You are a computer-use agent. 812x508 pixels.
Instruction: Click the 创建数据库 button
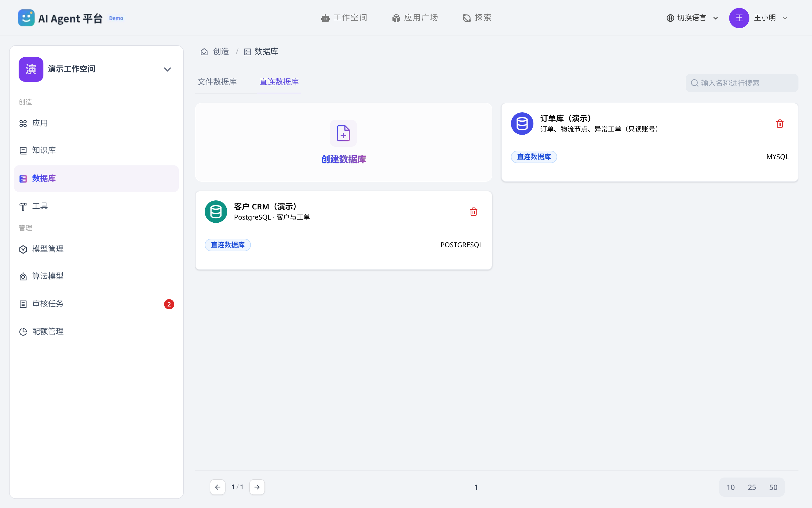(x=344, y=159)
